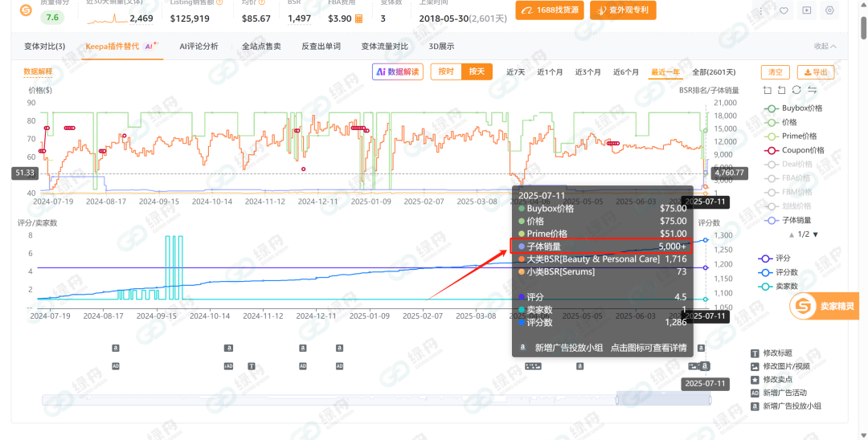Image resolution: width=868 pixels, height=440 pixels.
Task: Click the circular refresh chart icon
Action: tap(796, 90)
